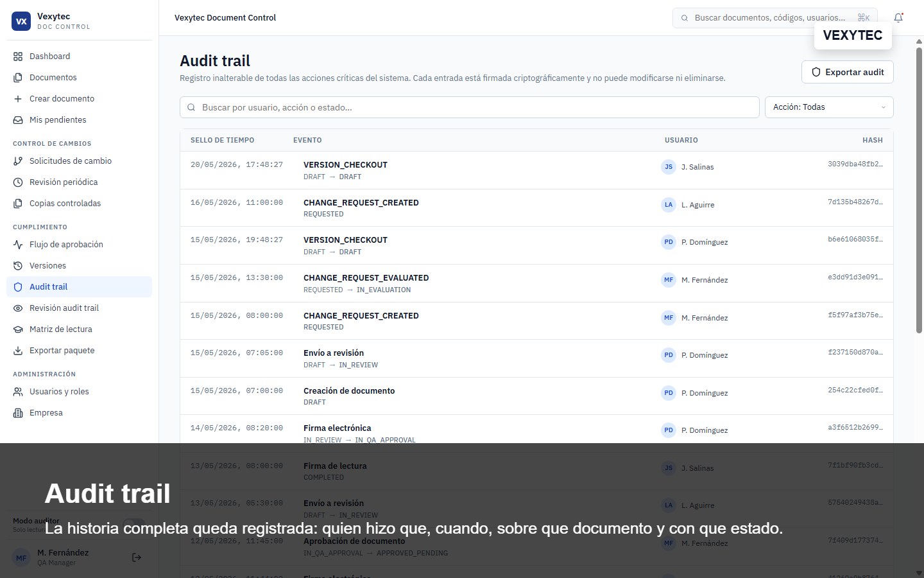
Task: Click the Solicitudes de cambio branch icon
Action: coord(18,161)
